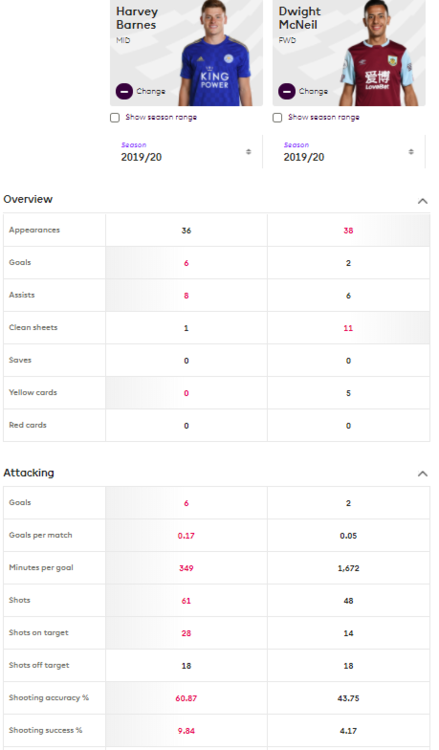Viewport: 439px width, 750px height.
Task: Collapse the Overview section chevron
Action: pos(423,201)
